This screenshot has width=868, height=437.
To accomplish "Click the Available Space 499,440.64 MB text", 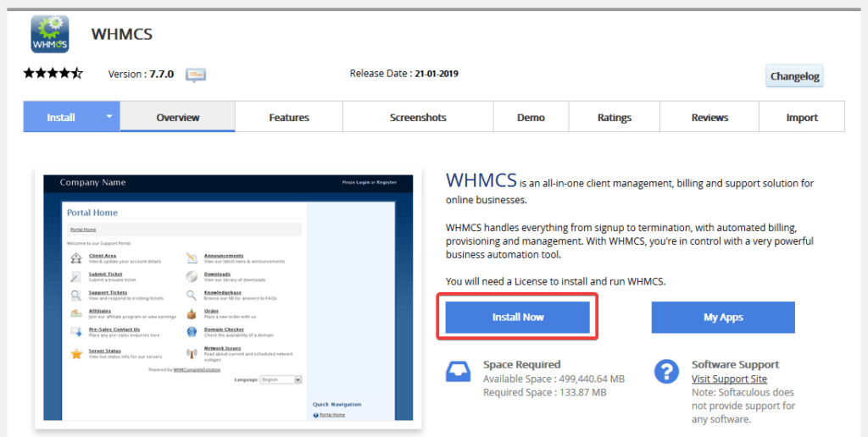I will click(554, 379).
